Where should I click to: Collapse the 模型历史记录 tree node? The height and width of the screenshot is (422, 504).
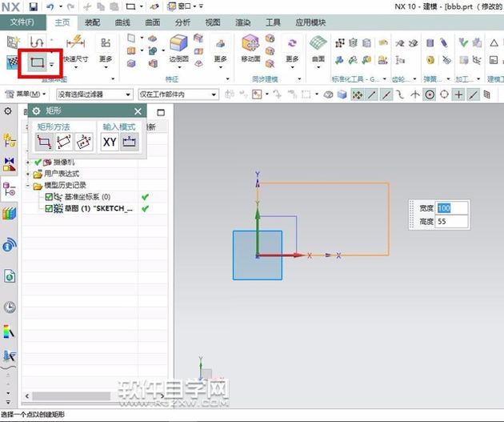(x=29, y=186)
